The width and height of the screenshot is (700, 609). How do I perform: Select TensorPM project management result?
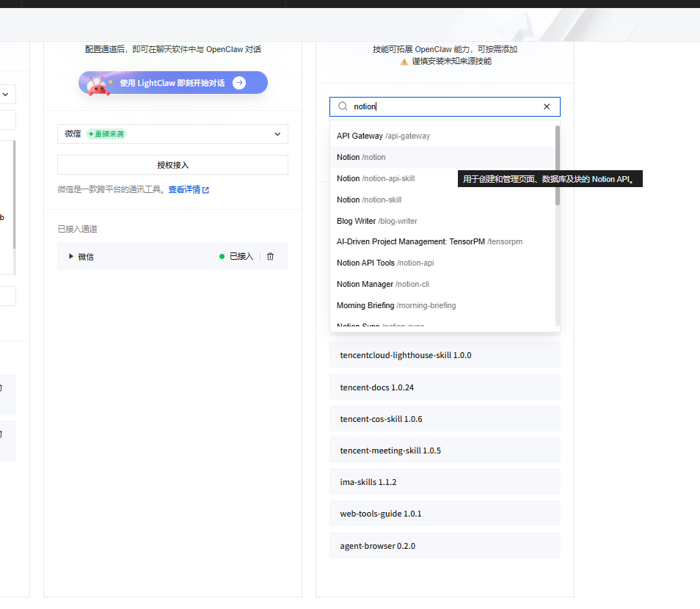tap(442, 241)
